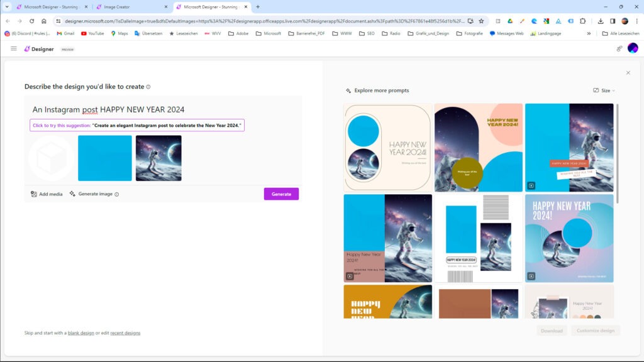The height and width of the screenshot is (362, 644).
Task: Open the account profile avatar in Designer
Action: click(x=633, y=48)
